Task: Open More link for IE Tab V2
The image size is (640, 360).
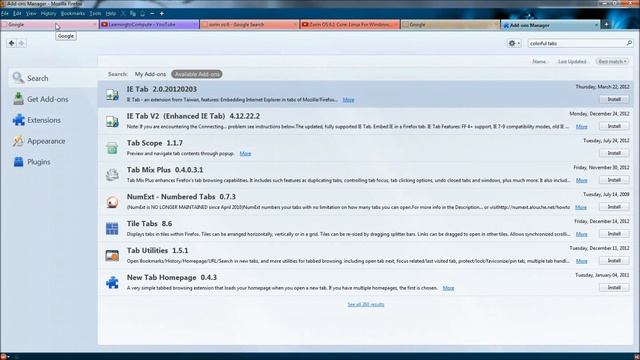Action: click(582, 127)
